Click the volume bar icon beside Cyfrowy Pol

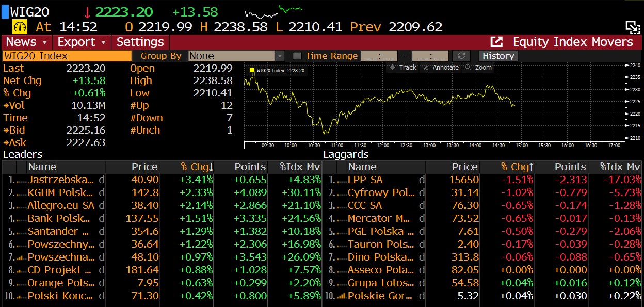[341, 193]
